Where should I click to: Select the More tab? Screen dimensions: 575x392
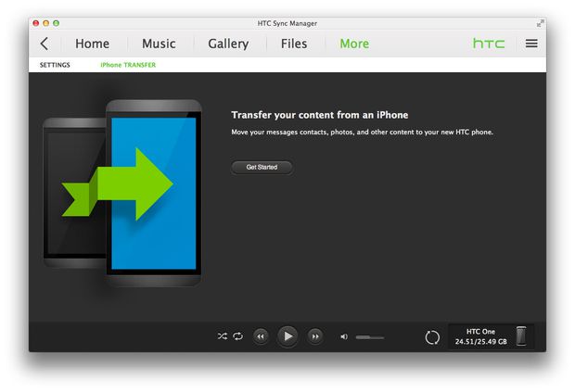[x=354, y=44]
